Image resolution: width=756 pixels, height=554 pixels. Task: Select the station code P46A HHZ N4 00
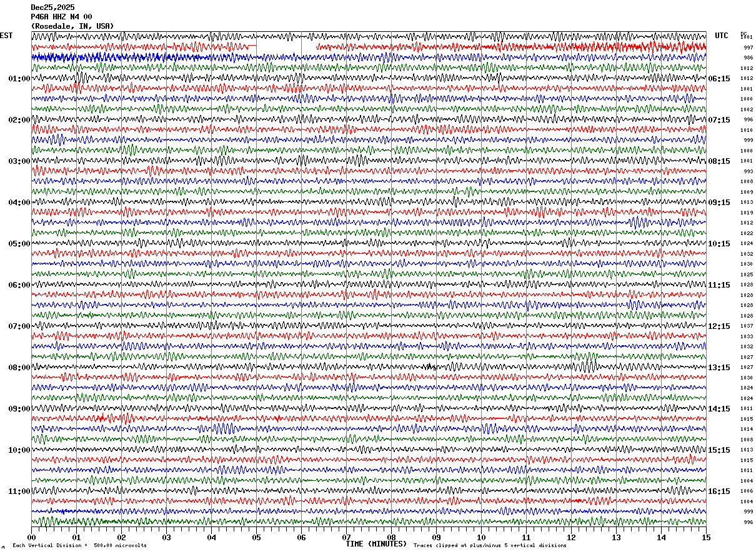point(61,17)
